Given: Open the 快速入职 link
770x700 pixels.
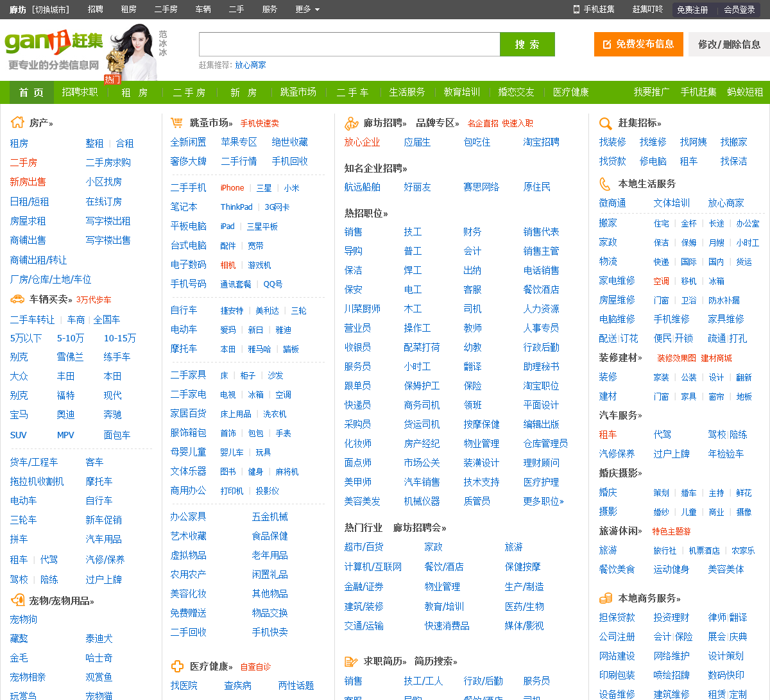Looking at the screenshot, I should click(x=518, y=123).
